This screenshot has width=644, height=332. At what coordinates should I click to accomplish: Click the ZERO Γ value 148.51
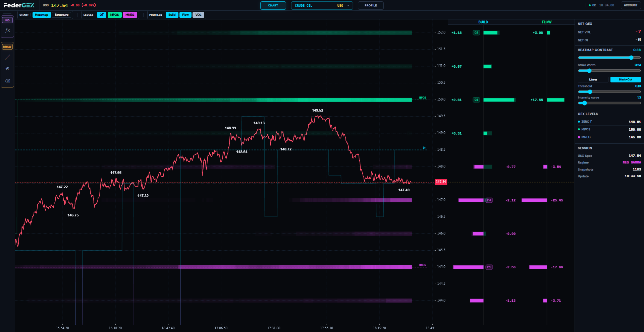point(635,122)
